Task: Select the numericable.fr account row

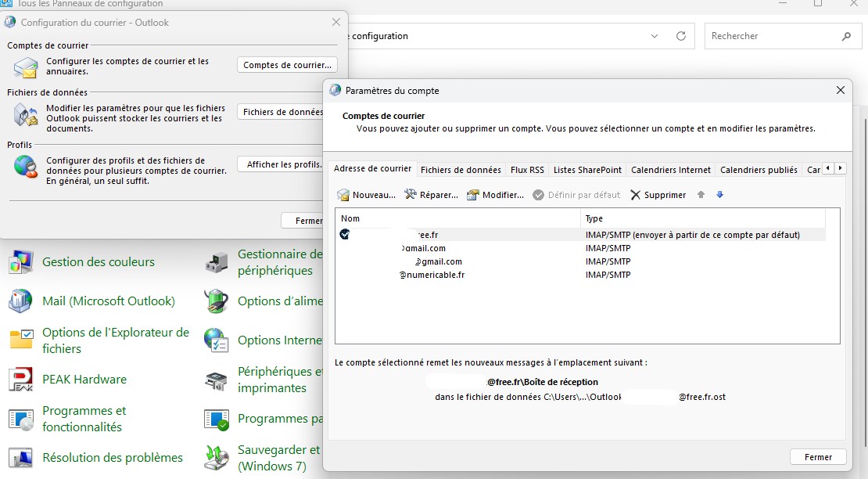Action: tap(580, 275)
